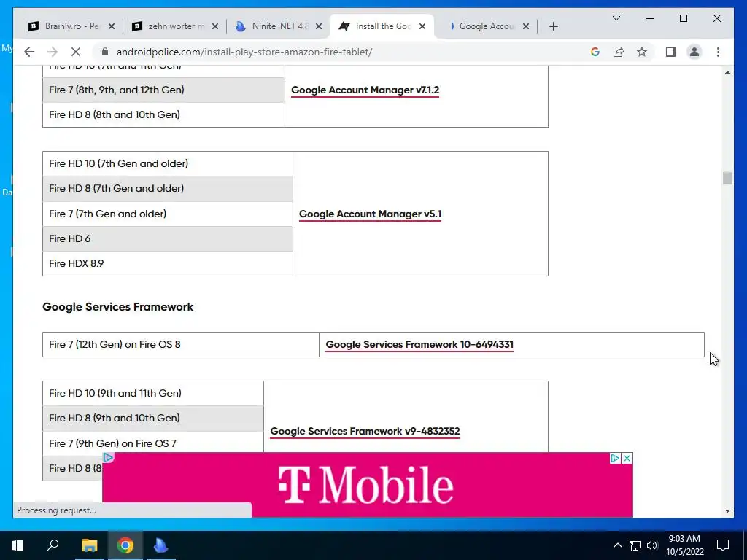Open Google Services Framework v9-4832352 link

coord(365,431)
